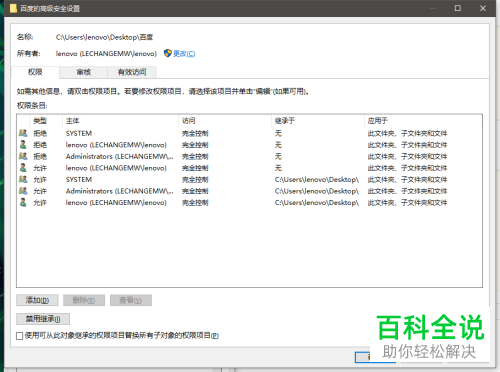Image resolution: width=500 pixels, height=372 pixels.
Task: Click the 查看(V) button
Action: click(x=131, y=300)
